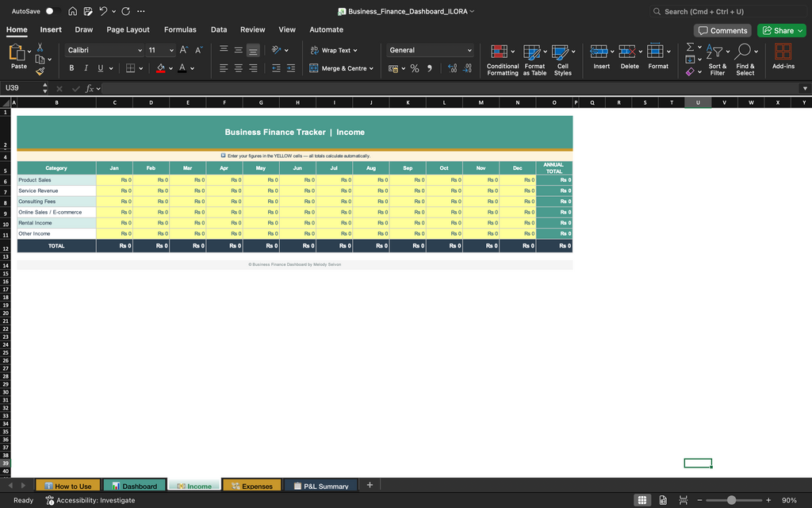Viewport: 812px width, 508px height.
Task: Click the Undo arrow icon
Action: point(103,11)
